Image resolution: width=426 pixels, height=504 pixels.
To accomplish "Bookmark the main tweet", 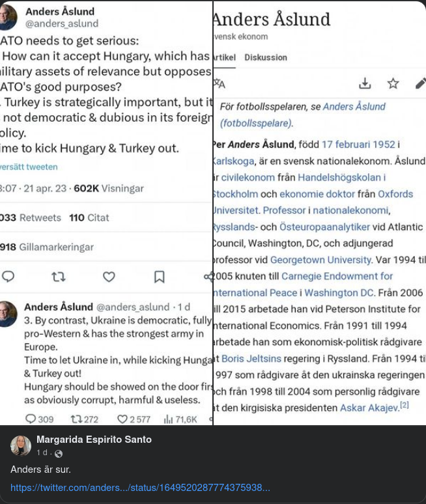I will pos(159,277).
